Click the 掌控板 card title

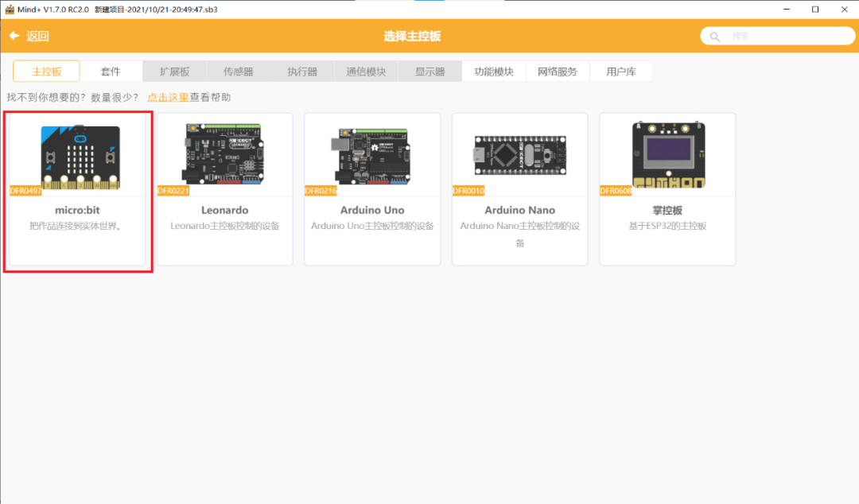tap(667, 211)
